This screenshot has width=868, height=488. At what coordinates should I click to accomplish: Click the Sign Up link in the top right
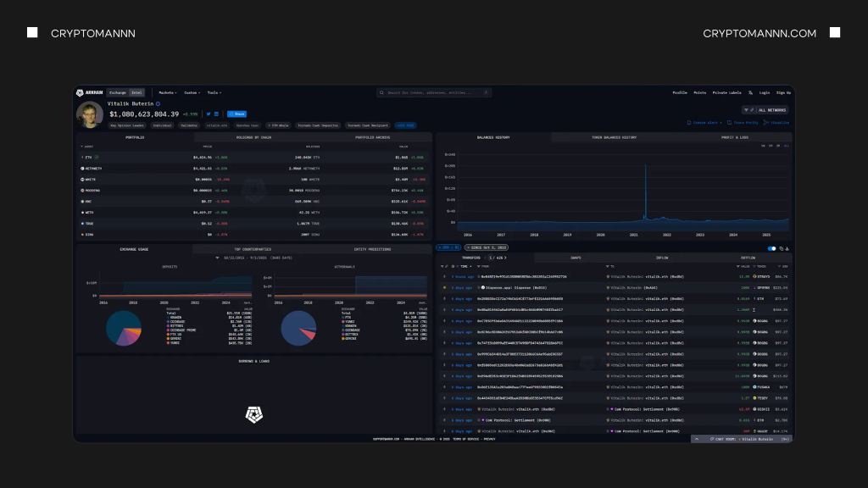pos(783,92)
